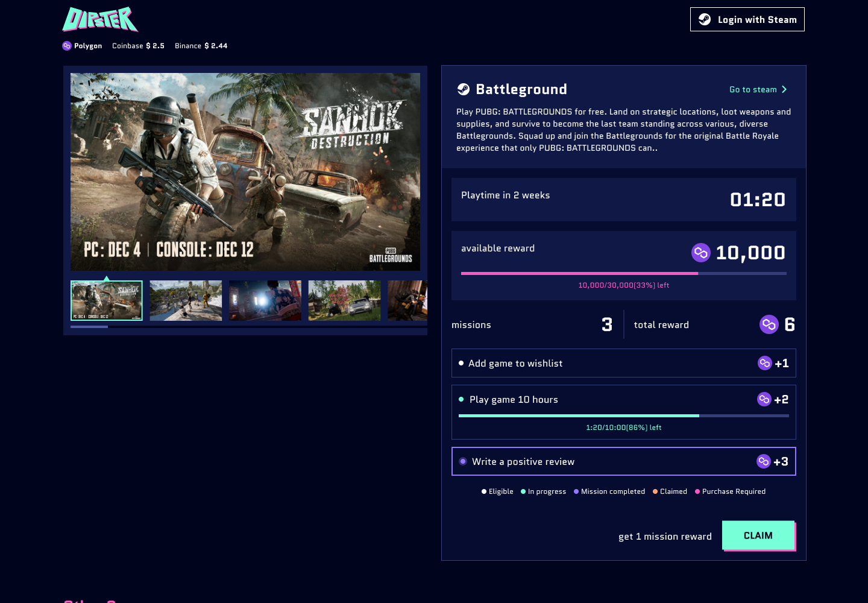
Task: Click the gallery scroll bar under thumbnails
Action: [89, 327]
